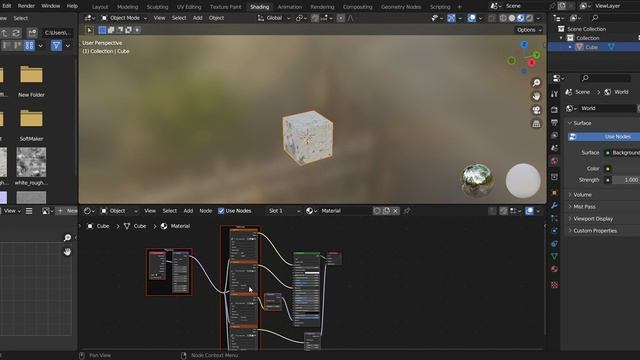Screen dimensions: 640x360
Task: Click Use Nodes button in World properties
Action: coord(604,137)
